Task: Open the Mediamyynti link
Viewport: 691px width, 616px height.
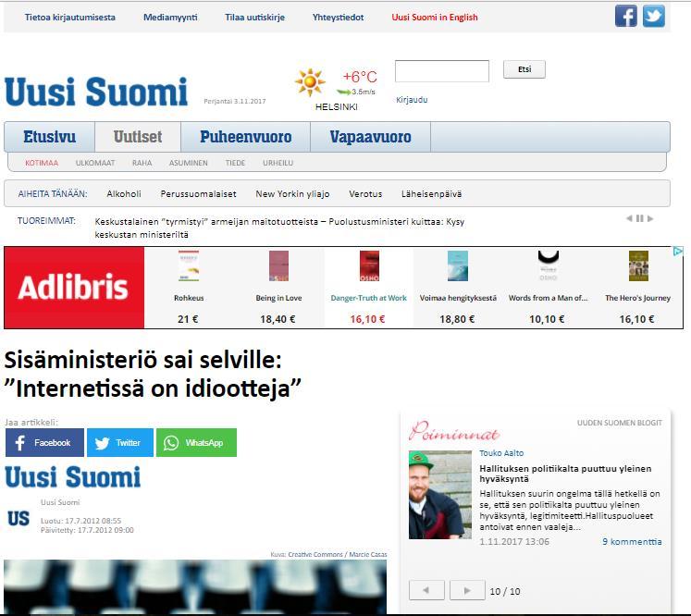Action: coord(170,18)
